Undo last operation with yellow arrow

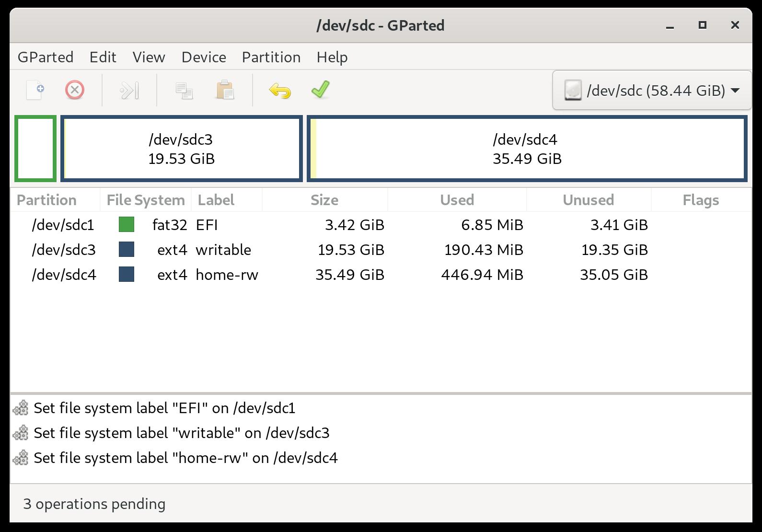[280, 90]
